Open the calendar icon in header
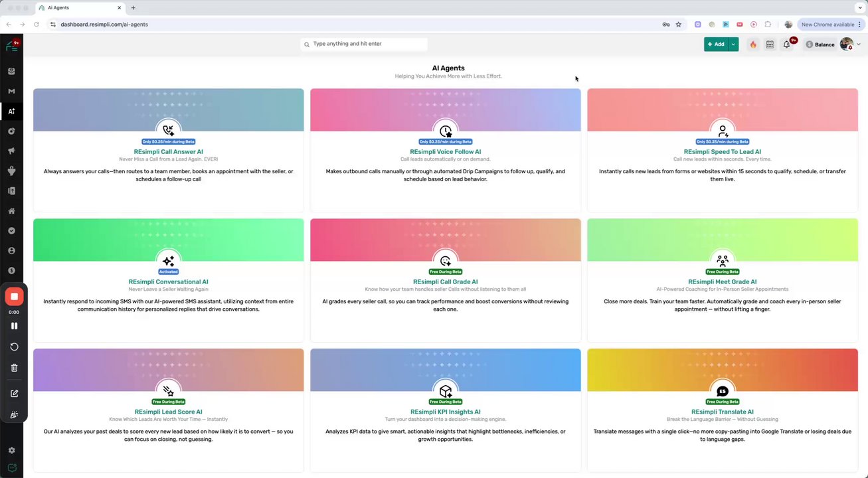The width and height of the screenshot is (868, 478). coord(770,44)
